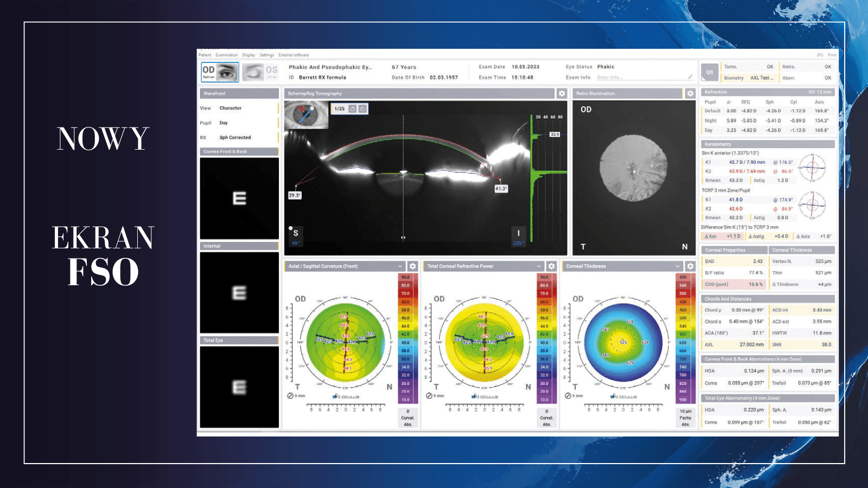Click the Corneal Properties header
Screen dimensions: 868x488
pos(734,250)
